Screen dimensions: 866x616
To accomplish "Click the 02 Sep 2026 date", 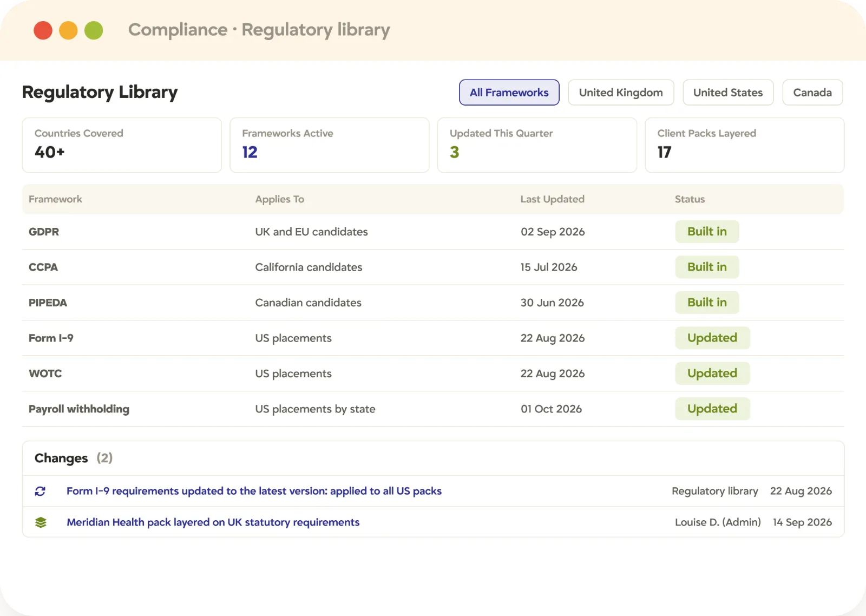I will pyautogui.click(x=553, y=232).
